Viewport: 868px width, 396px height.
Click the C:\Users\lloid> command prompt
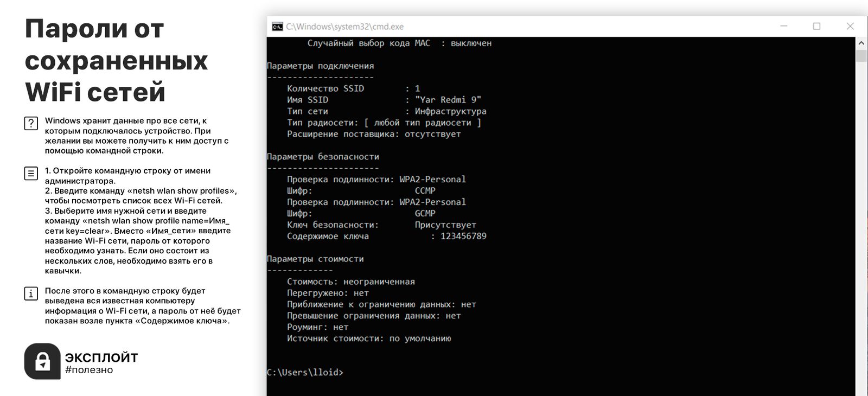click(x=305, y=372)
